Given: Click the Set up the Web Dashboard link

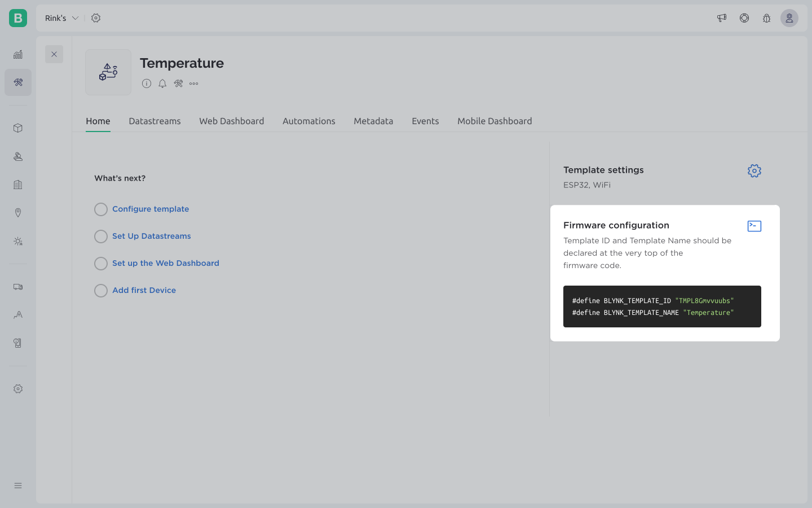Looking at the screenshot, I should (x=165, y=263).
